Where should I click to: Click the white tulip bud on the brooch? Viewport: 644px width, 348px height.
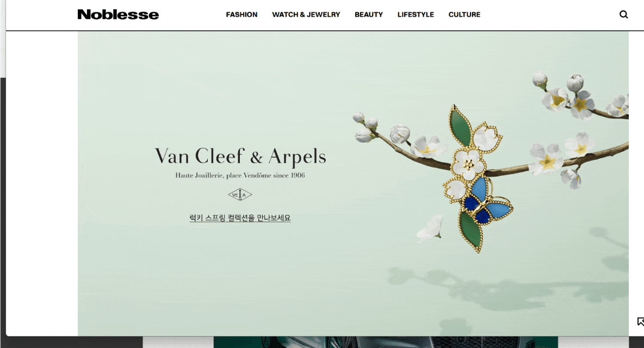pyautogui.click(x=487, y=136)
